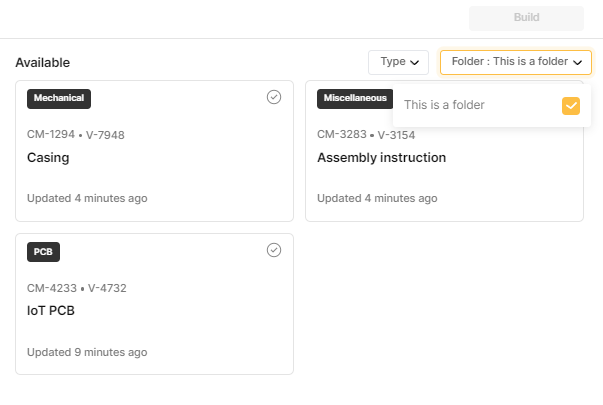
Task: Open the IoT PCB card title
Action: click(x=51, y=311)
